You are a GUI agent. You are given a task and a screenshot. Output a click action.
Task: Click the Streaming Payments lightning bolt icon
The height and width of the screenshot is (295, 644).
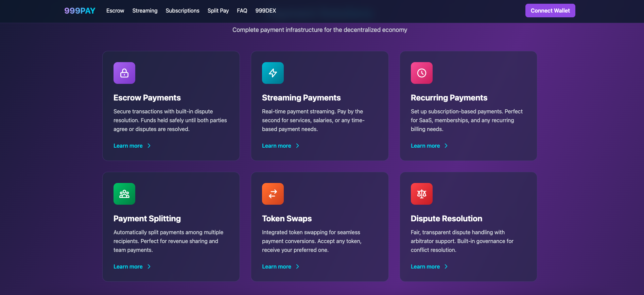[x=273, y=73]
